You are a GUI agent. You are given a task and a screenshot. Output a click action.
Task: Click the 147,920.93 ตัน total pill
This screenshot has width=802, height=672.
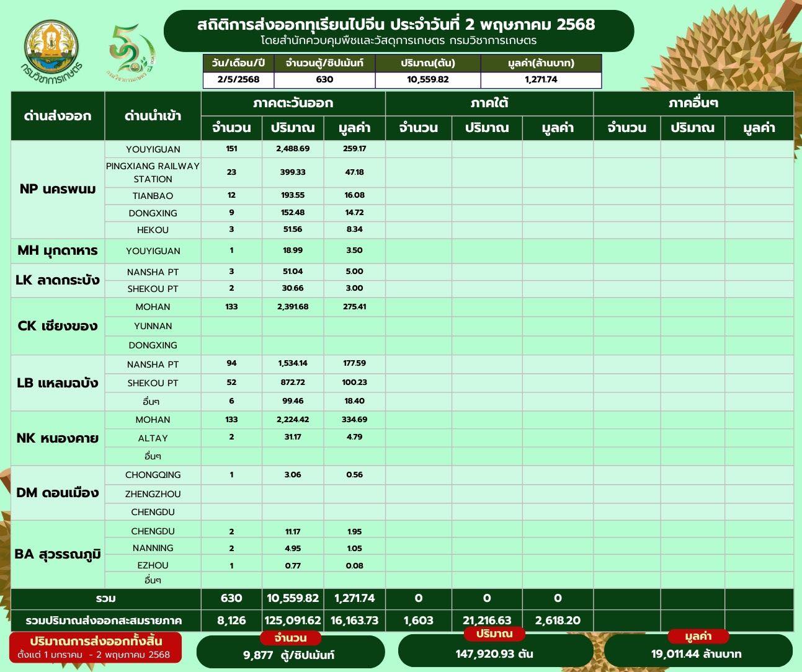(495, 650)
